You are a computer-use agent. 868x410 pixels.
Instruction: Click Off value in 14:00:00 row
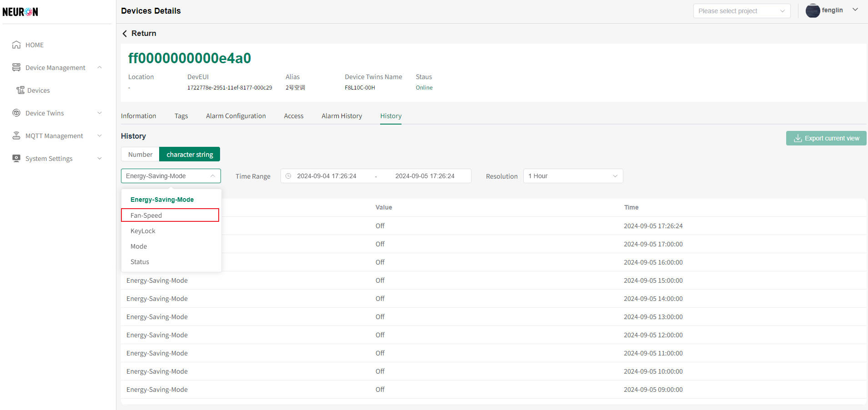(380, 299)
